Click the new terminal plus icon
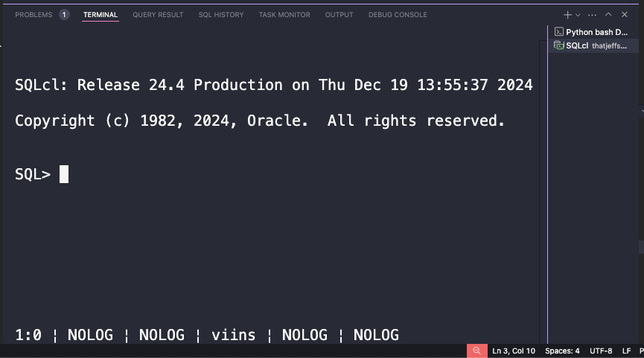Screen dimensions: 644x358 (567, 15)
